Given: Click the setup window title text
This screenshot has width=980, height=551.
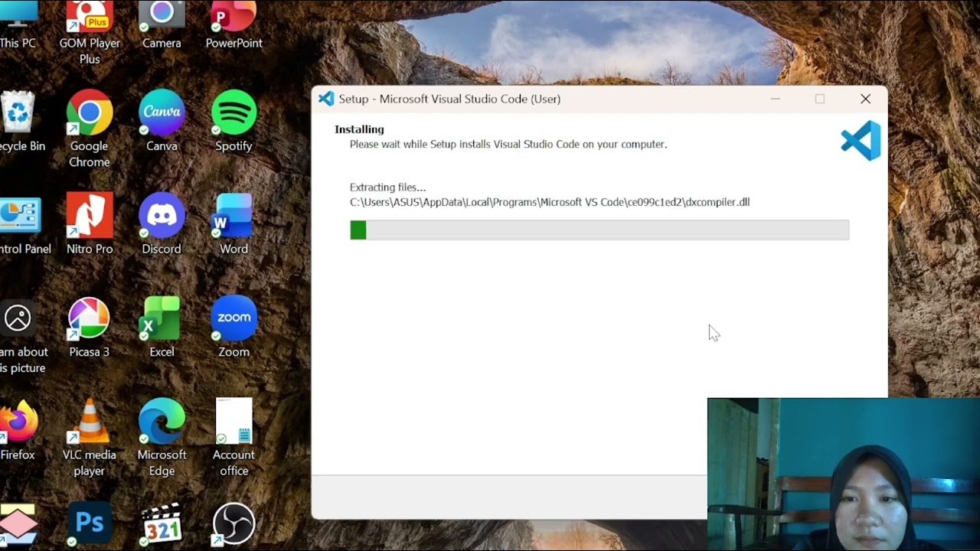Looking at the screenshot, I should (449, 99).
